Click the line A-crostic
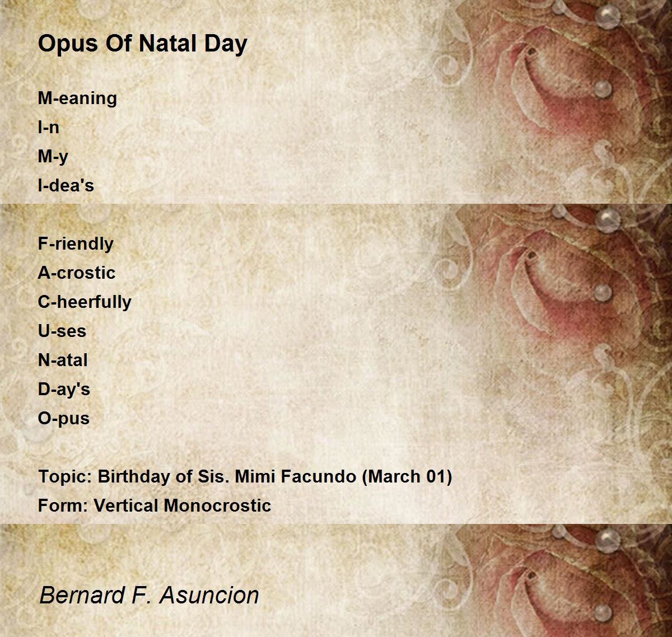Screen dimensions: 672x637 76,273
